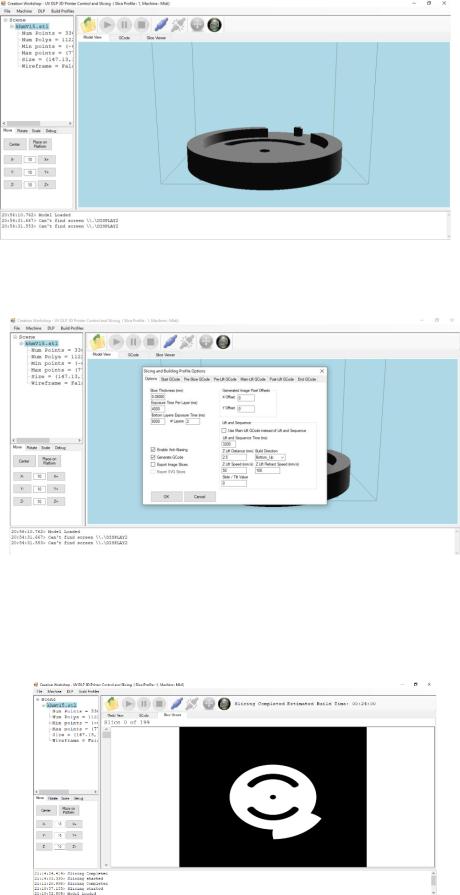Check the Export Image Slices option
The width and height of the screenshot is (460, 895).
[x=153, y=465]
